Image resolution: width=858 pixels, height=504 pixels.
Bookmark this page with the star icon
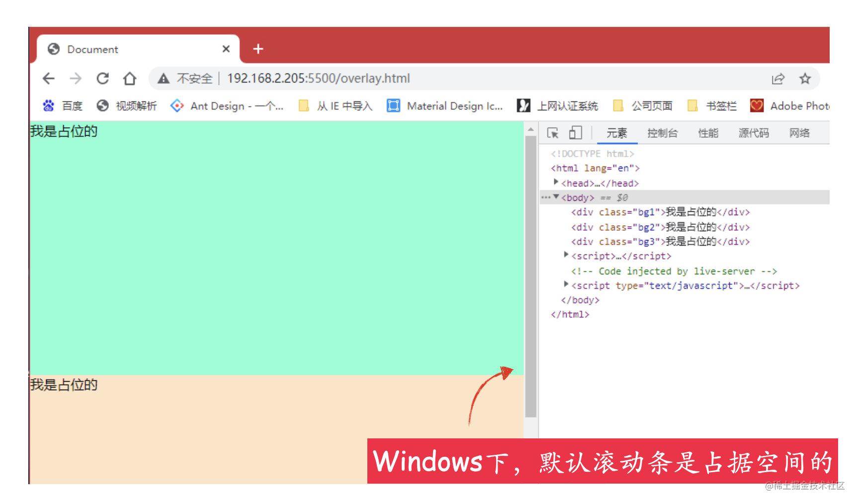[805, 78]
